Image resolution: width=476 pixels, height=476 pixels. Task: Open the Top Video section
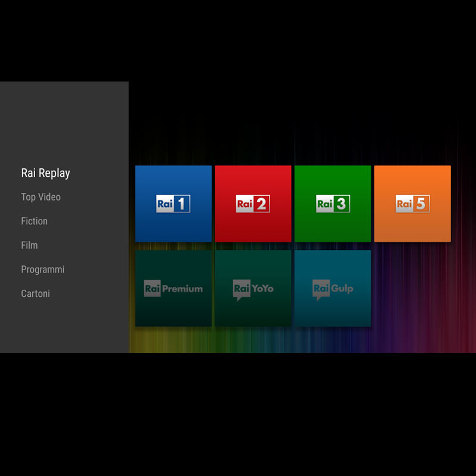coord(41,197)
